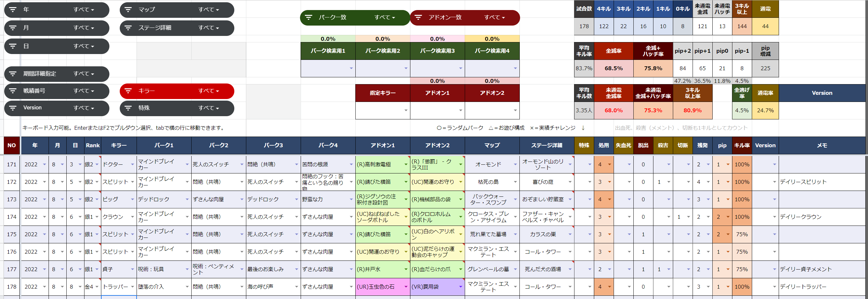The width and height of the screenshot is (868, 299).
Task: Click the 平均キル数 value 3.35人
Action: [x=584, y=110]
